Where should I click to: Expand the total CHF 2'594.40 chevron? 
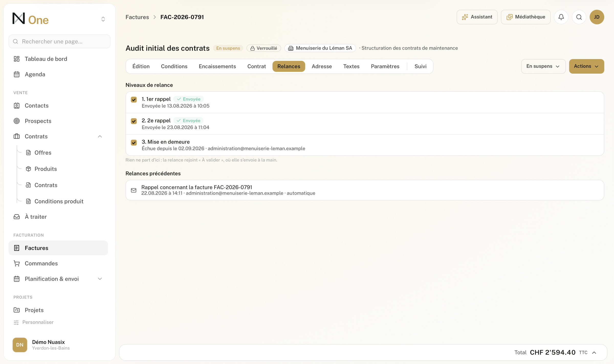(594, 353)
